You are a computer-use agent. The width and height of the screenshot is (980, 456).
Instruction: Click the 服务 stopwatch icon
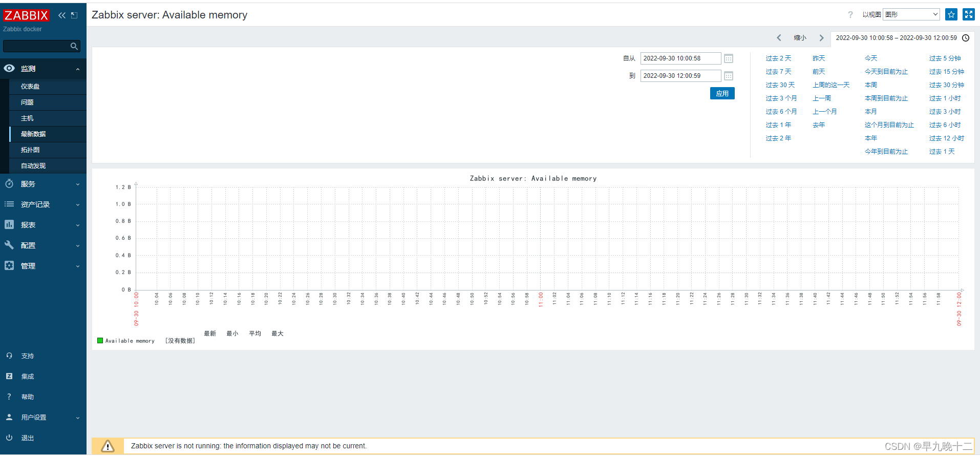(x=9, y=183)
